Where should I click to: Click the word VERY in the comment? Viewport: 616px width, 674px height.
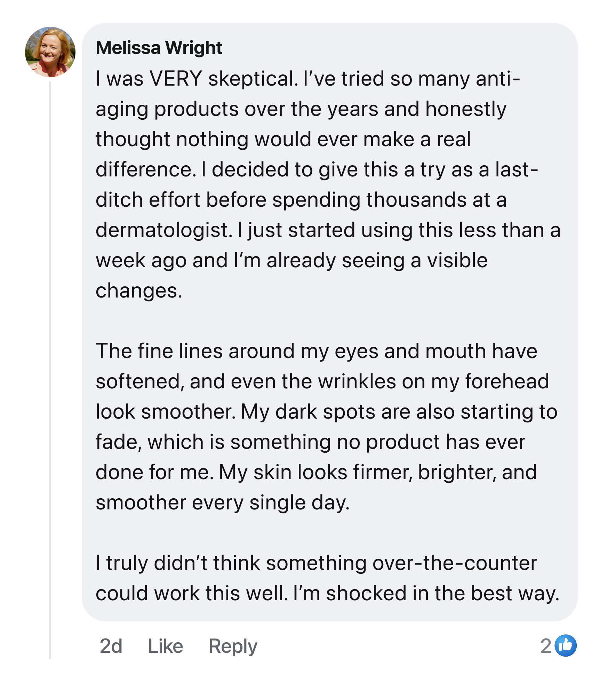click(176, 79)
